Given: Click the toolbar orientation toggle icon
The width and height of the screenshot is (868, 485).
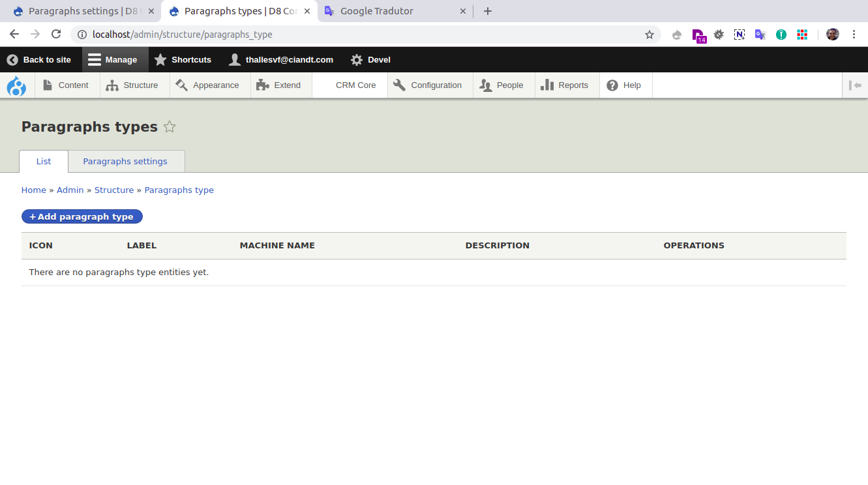Looking at the screenshot, I should (x=855, y=85).
